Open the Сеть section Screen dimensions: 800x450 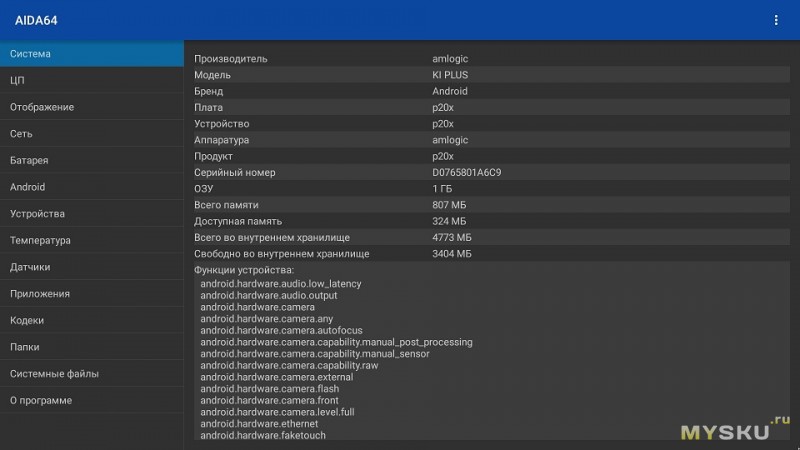(92, 134)
